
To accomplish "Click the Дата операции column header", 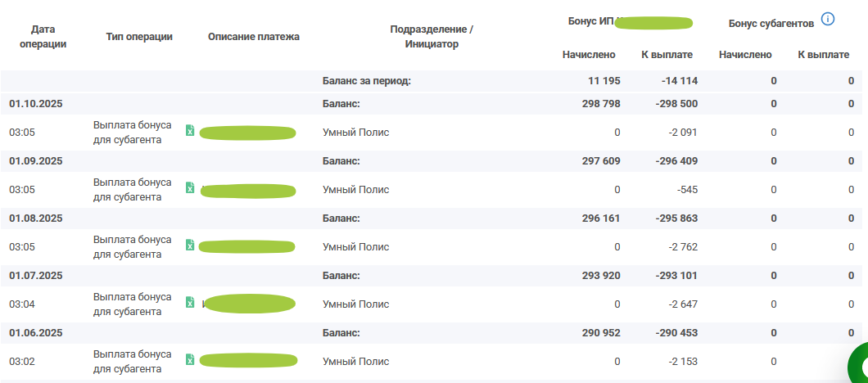I will (42, 37).
